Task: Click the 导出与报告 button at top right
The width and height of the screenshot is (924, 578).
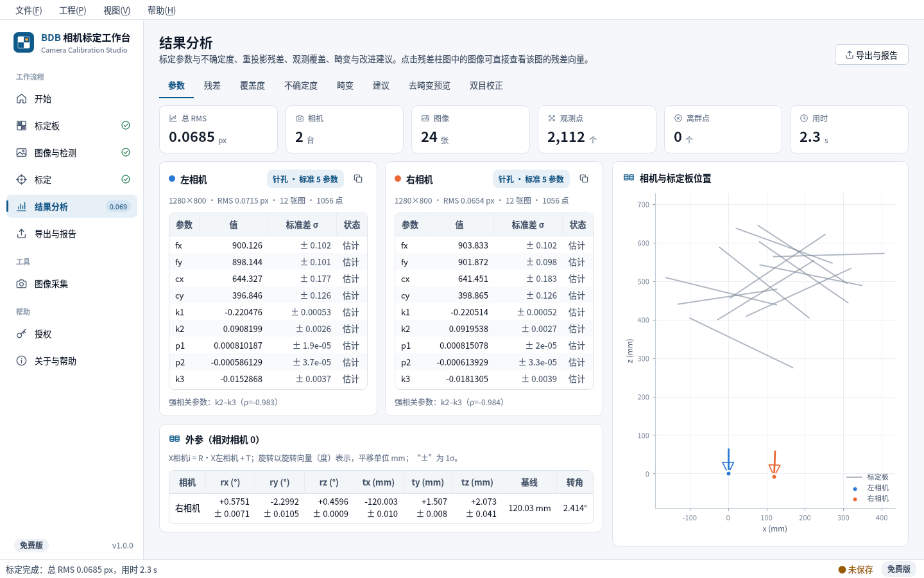Action: coord(871,55)
